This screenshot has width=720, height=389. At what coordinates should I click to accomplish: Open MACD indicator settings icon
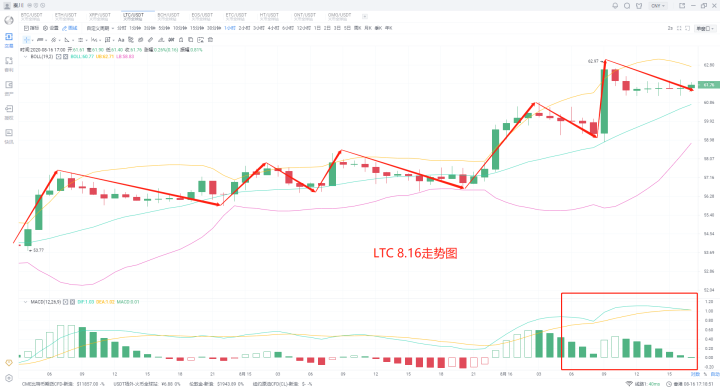tap(66, 302)
